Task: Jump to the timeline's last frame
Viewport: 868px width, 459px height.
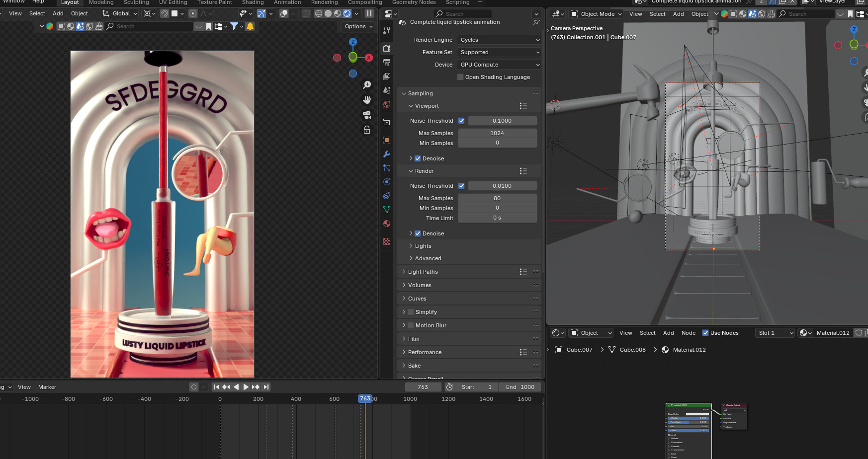Action: pos(266,387)
